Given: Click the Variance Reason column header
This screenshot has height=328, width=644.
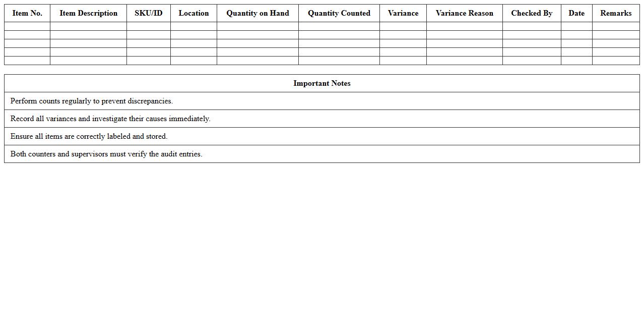Looking at the screenshot, I should [464, 13].
